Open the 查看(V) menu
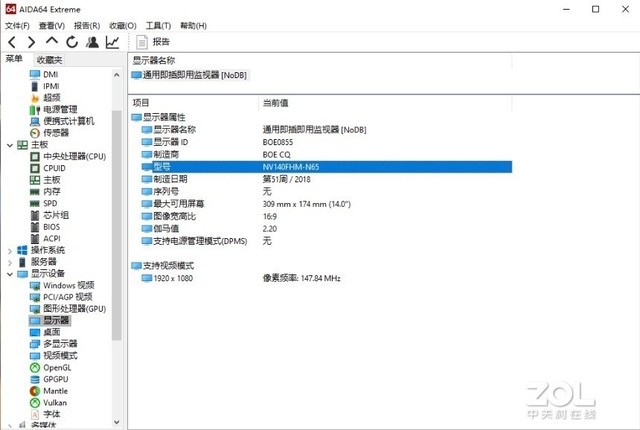Screen dimensions: 640x430 (x=52, y=26)
